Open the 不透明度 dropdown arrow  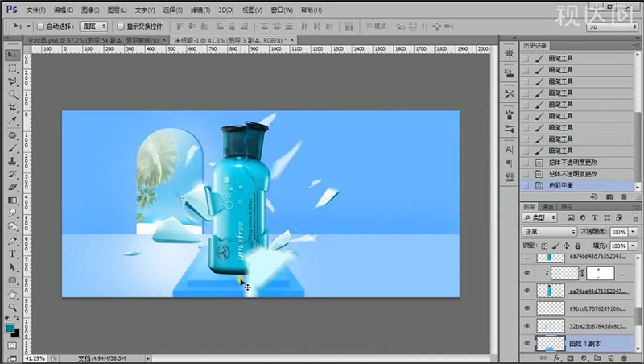point(633,232)
